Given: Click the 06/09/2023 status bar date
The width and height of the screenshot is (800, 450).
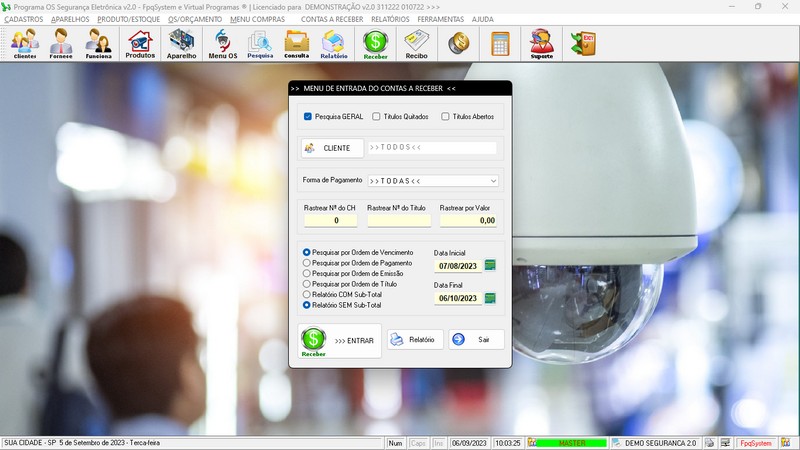Looking at the screenshot, I should tap(469, 443).
